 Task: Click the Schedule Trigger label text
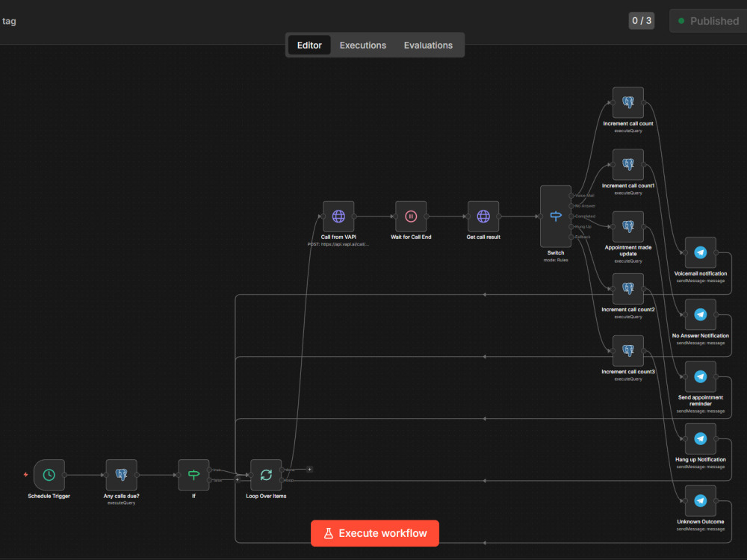(x=49, y=497)
